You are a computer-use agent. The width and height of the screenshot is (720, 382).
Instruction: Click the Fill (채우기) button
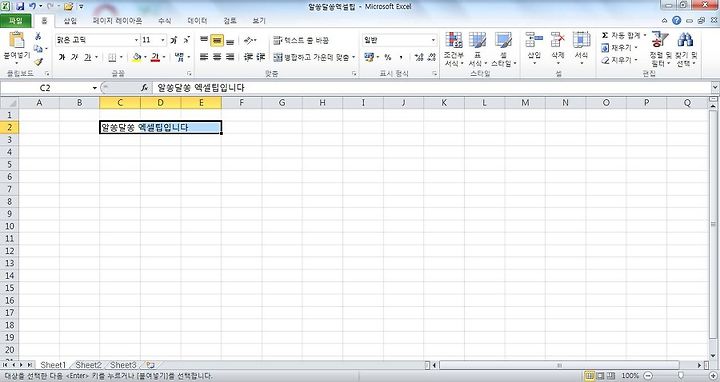(619, 48)
